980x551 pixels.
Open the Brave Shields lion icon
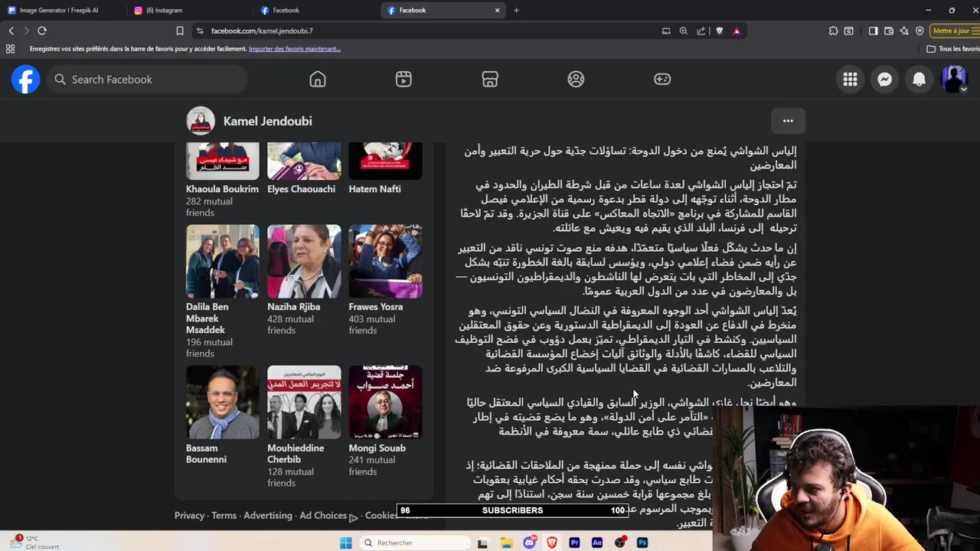tap(719, 31)
